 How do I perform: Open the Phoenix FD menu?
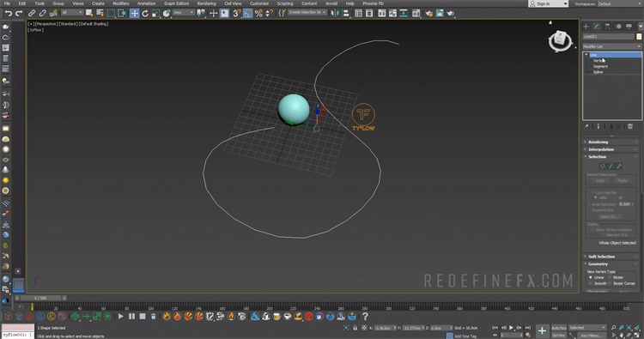[373, 3]
